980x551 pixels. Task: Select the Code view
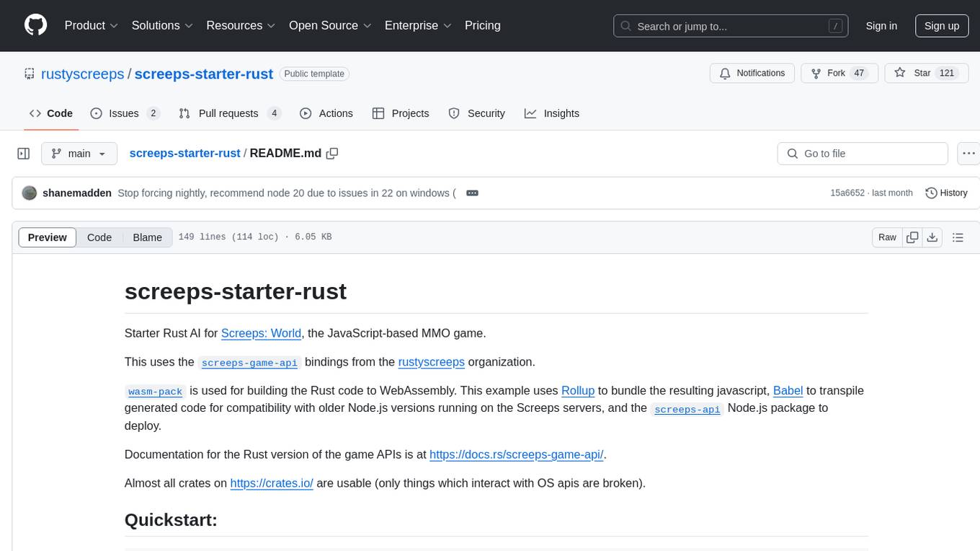point(99,237)
